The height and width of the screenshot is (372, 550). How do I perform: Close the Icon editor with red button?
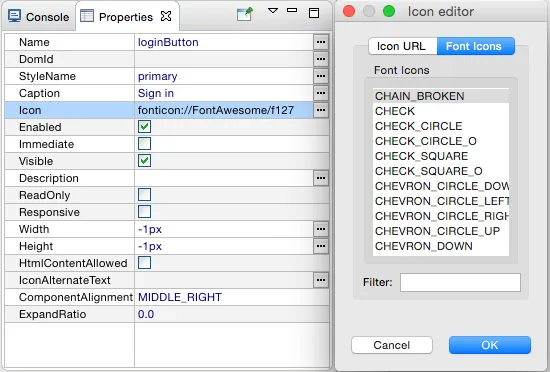[349, 11]
